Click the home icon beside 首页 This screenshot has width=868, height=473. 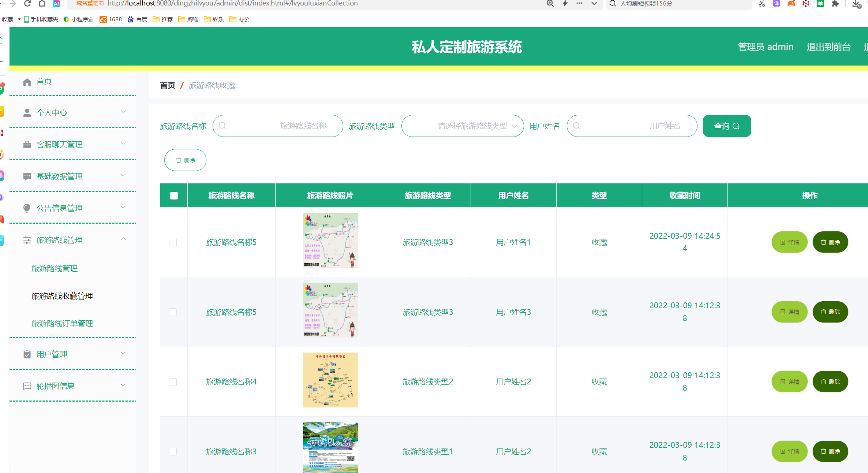27,81
